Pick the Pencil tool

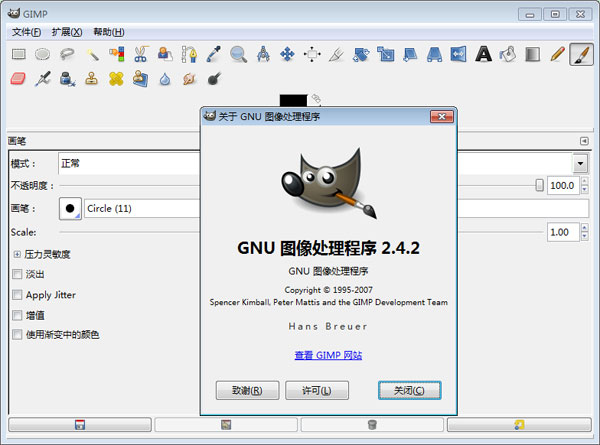coord(557,54)
